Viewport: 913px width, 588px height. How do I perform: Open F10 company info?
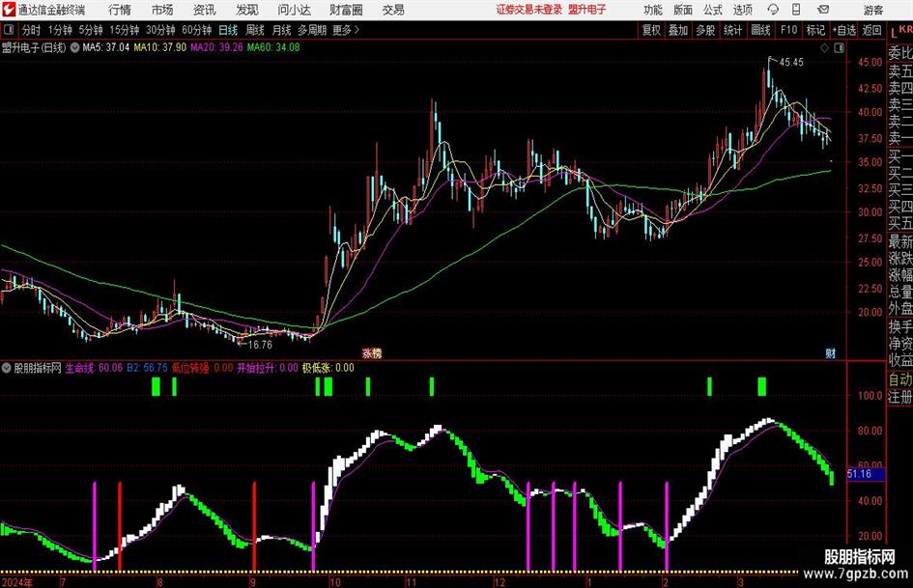click(x=789, y=30)
